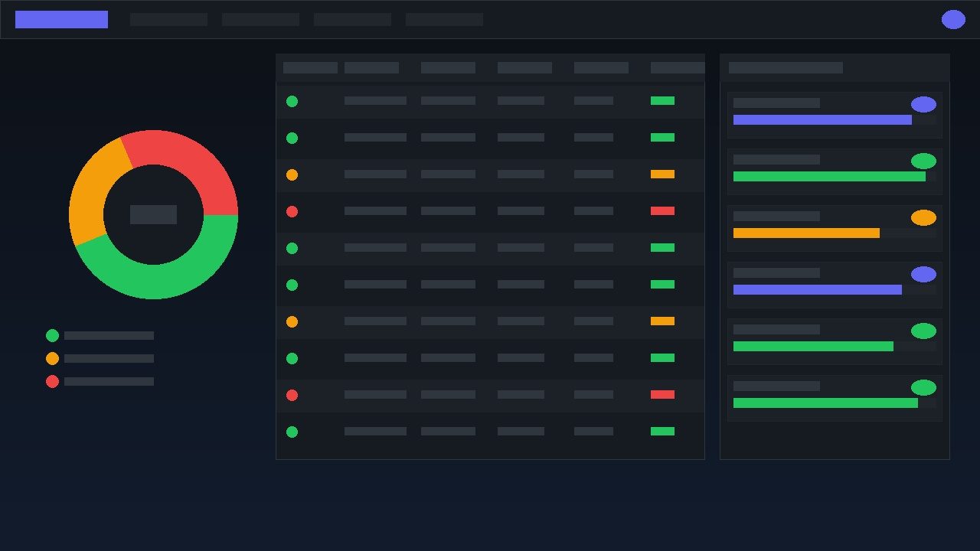Image resolution: width=980 pixels, height=551 pixels.
Task: Click the orange badge in seventh table row
Action: [662, 321]
